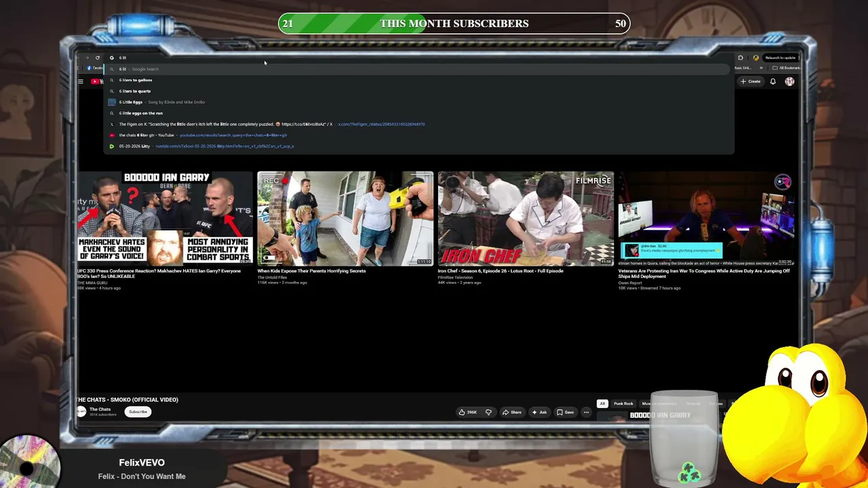Screen dimensions: 868x488
Task: Pick The Figen on X suggestion
Action: [419, 124]
